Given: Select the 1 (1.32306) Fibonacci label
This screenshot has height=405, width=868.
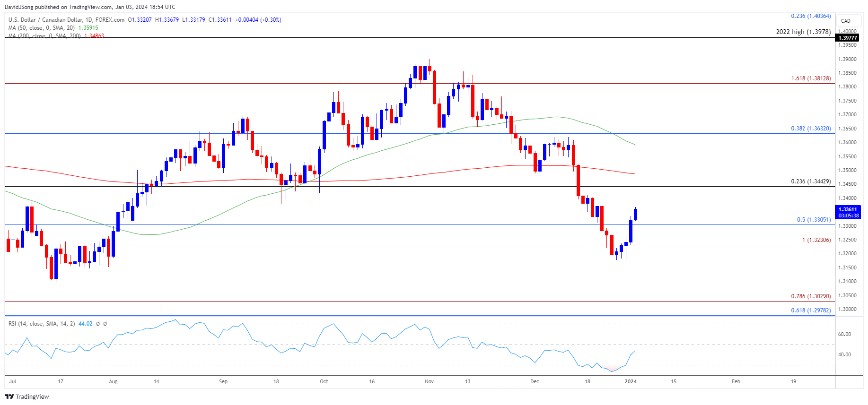Looking at the screenshot, I should click(x=816, y=240).
